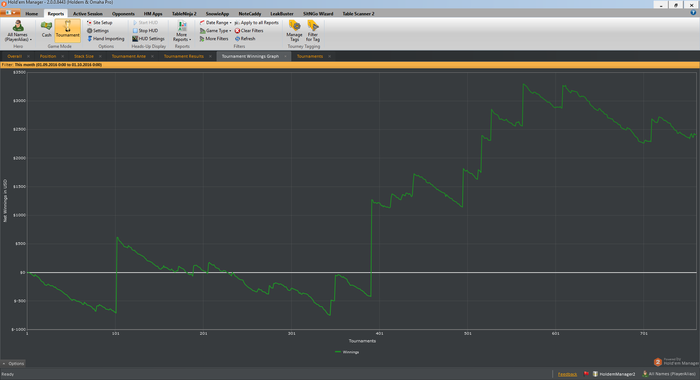Close the Tournament Winnings Graph tab
This screenshot has width=700, height=380.
(x=285, y=56)
